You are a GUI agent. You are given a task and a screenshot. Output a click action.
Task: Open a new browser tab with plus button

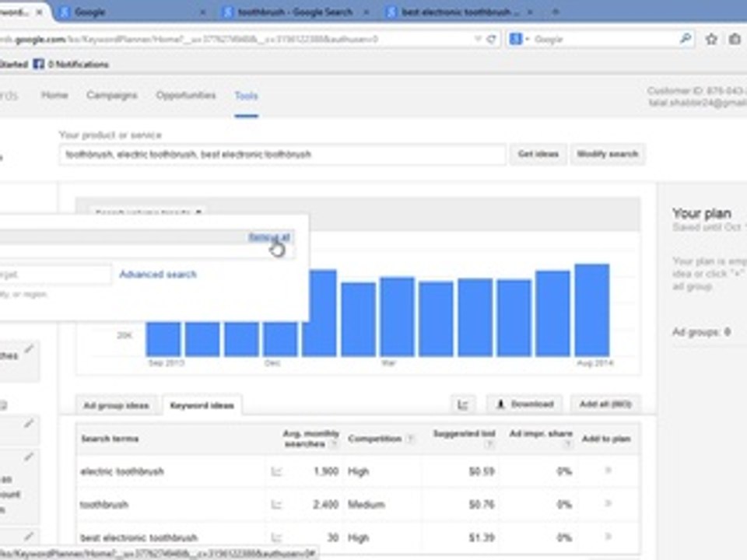pos(555,12)
